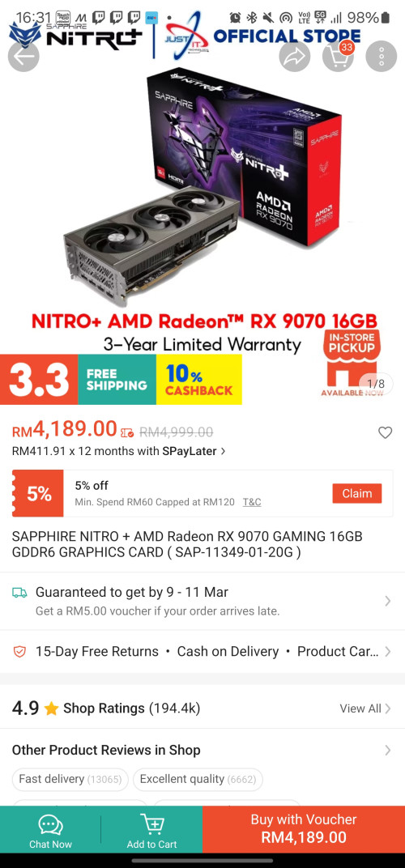Tap the Add to Cart icon
The width and height of the screenshot is (405, 868).
pyautogui.click(x=151, y=824)
